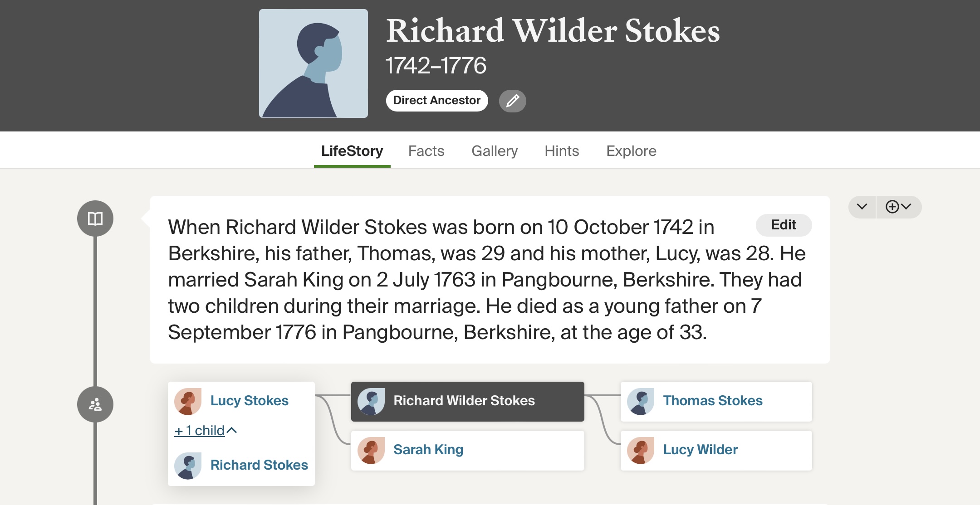Image resolution: width=980 pixels, height=505 pixels.
Task: Open the chevron dropdown beside the add button
Action: 862,207
